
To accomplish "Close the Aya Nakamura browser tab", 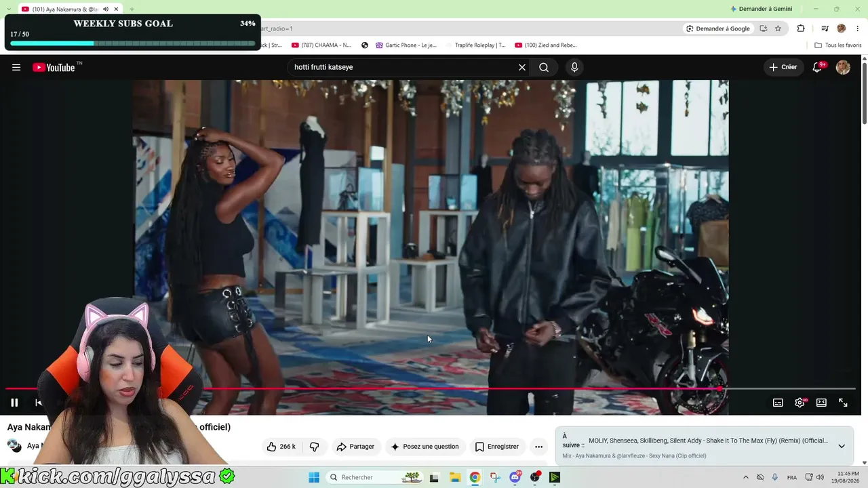I will tap(116, 9).
